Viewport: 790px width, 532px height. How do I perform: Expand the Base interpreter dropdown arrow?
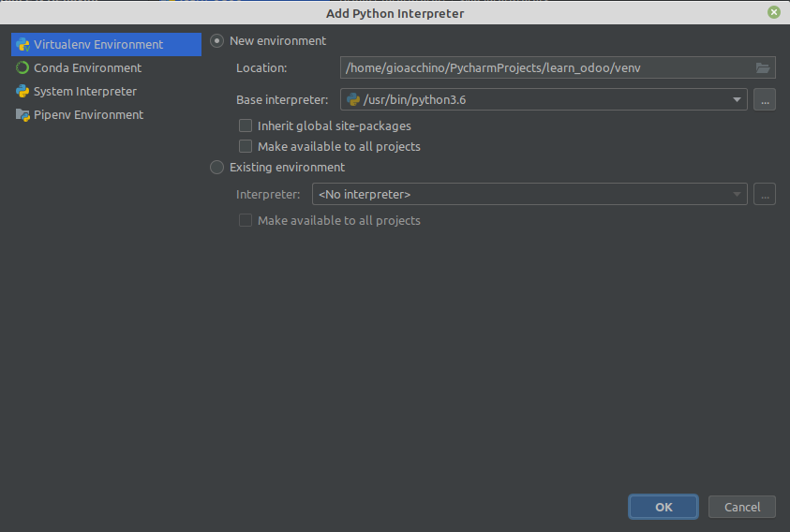737,99
